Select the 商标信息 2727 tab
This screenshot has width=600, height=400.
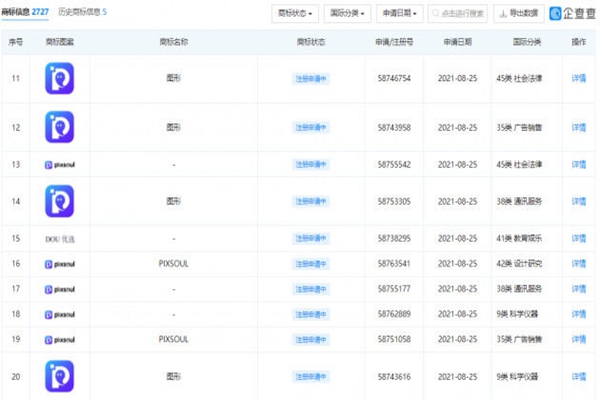pyautogui.click(x=24, y=12)
